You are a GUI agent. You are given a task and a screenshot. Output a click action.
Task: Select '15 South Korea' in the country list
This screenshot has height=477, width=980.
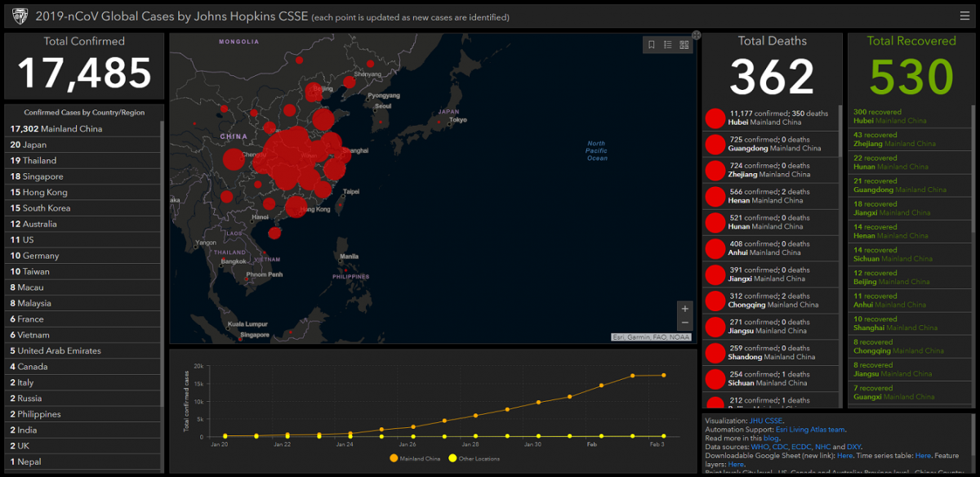[x=83, y=208]
